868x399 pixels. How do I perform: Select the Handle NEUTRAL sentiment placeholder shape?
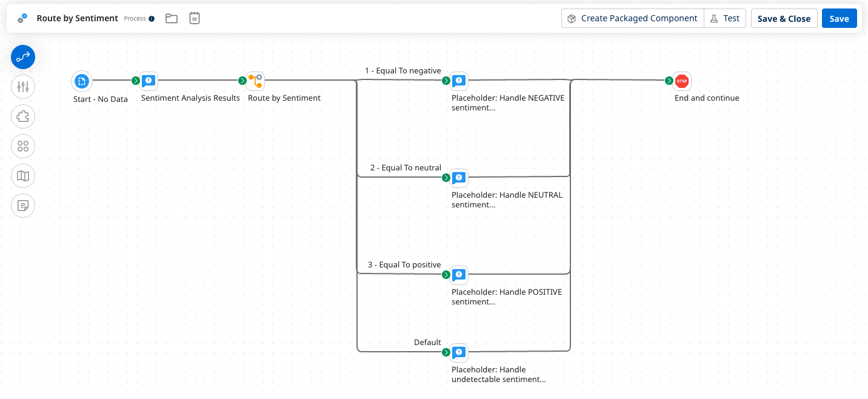(459, 178)
